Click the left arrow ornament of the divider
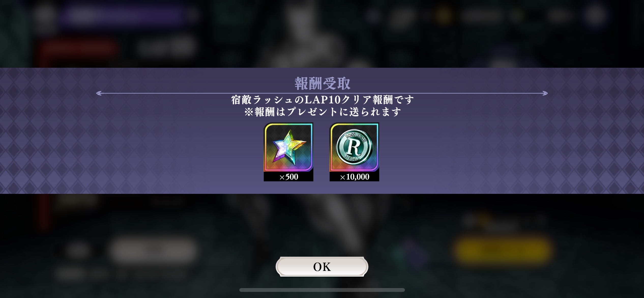 coord(100,93)
